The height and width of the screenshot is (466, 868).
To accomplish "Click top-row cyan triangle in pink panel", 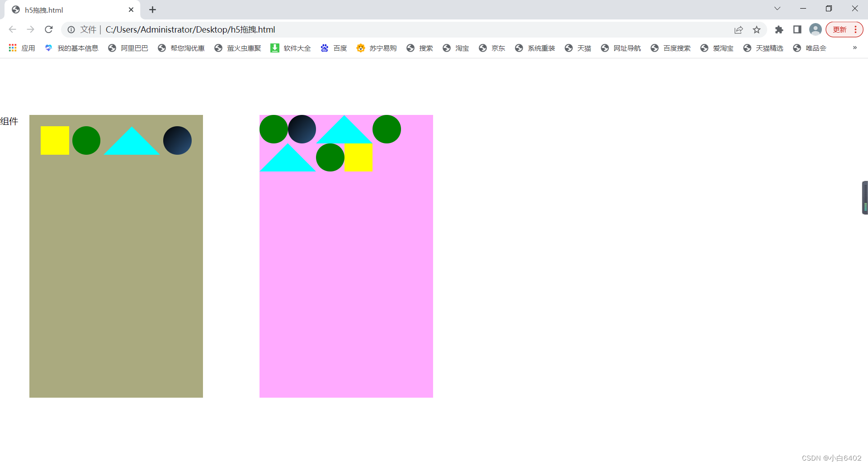I will coord(344,133).
